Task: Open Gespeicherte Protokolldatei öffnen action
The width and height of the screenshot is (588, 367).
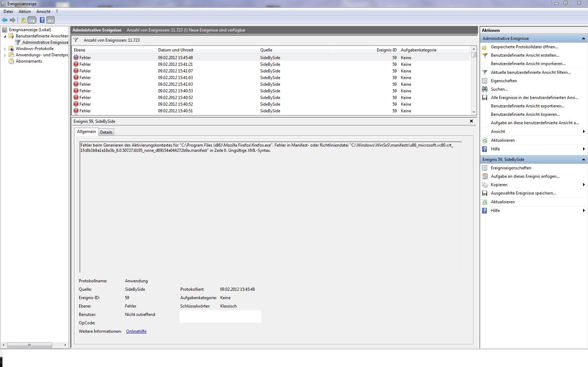Action: pos(524,47)
